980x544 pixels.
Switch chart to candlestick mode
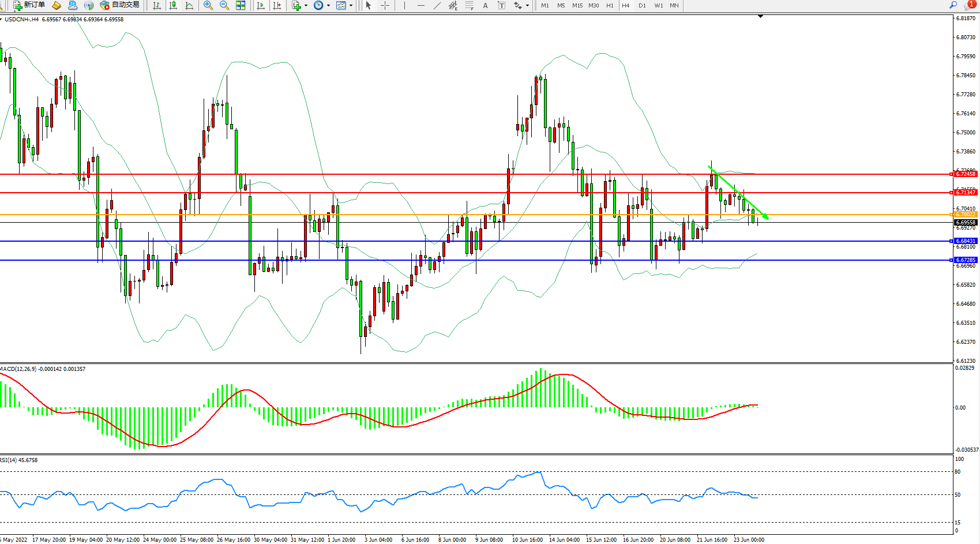(x=172, y=5)
